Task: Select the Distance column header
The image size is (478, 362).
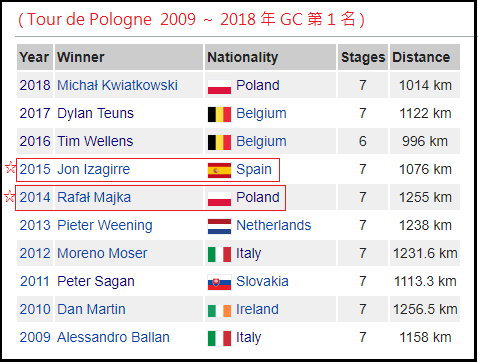Action: point(425,57)
